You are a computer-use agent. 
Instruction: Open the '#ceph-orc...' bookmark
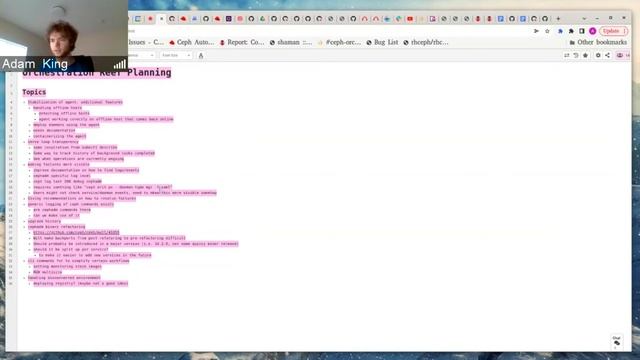click(x=340, y=42)
